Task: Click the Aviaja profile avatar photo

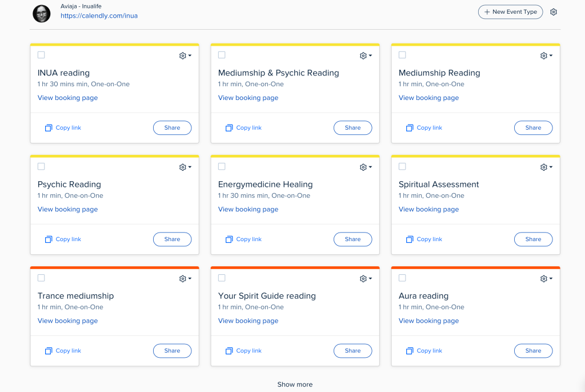Action: 41,14
